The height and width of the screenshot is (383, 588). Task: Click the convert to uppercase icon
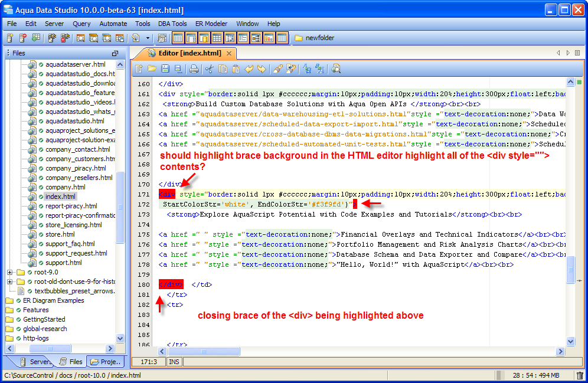[320, 69]
